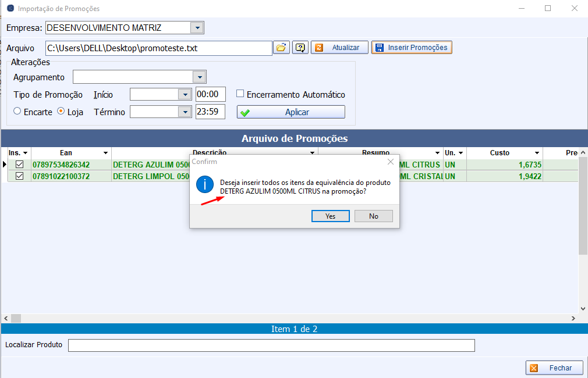Uncheck the DETERG LIMPOL row checkbox
The image size is (588, 378).
click(20, 176)
